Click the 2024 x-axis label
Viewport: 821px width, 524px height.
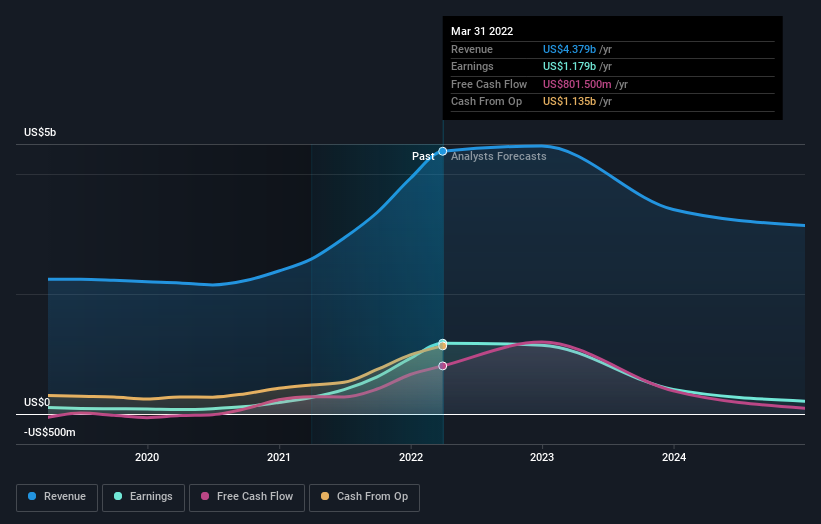click(x=674, y=457)
